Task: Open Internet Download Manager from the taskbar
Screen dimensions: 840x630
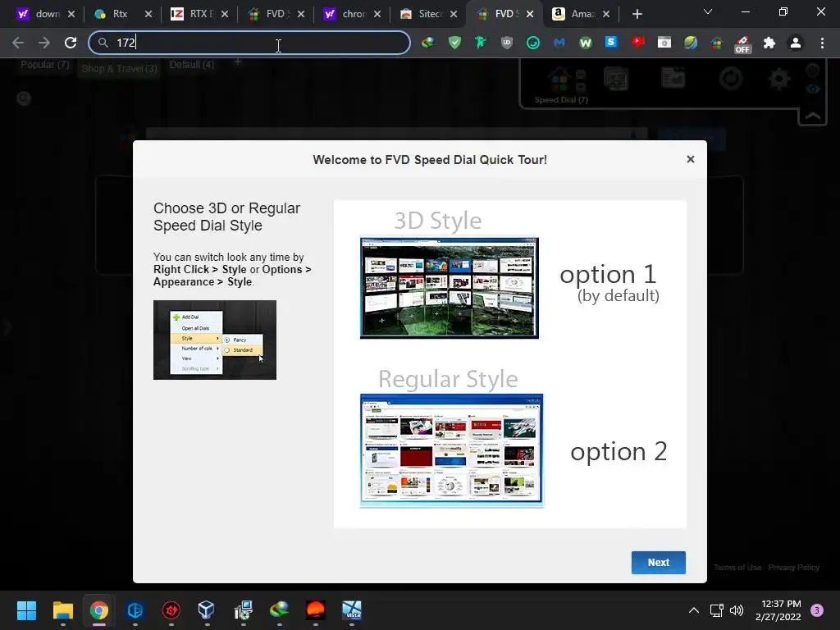Action: click(x=279, y=610)
